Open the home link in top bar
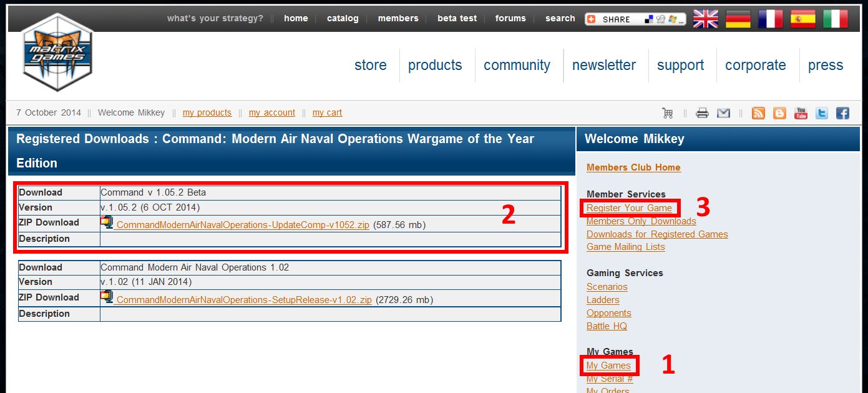This screenshot has width=868, height=393. point(296,18)
